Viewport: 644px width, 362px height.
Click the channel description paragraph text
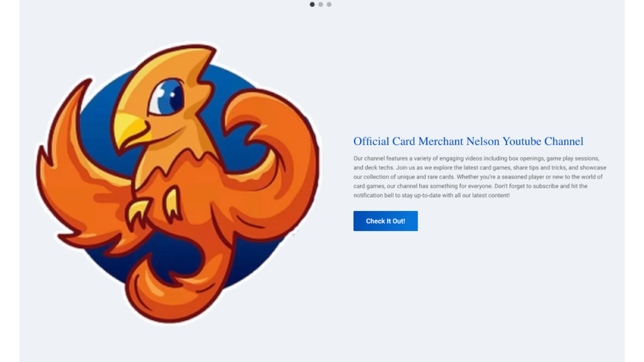point(480,177)
